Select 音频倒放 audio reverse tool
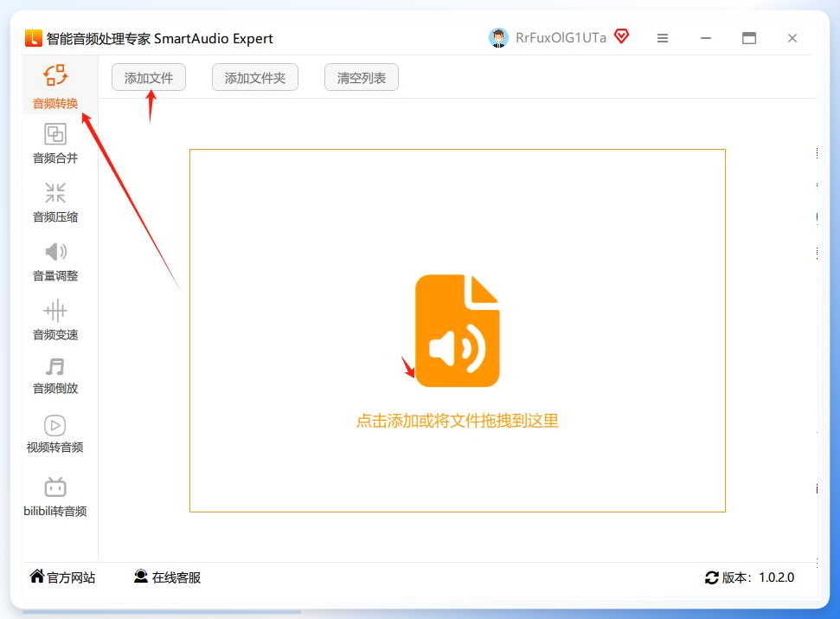The width and height of the screenshot is (840, 619). pos(55,377)
